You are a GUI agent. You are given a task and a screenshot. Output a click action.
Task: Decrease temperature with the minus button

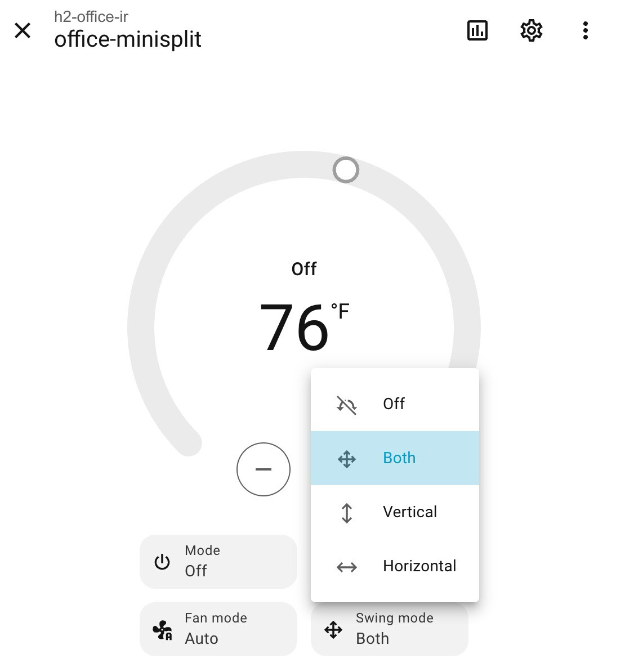263,469
